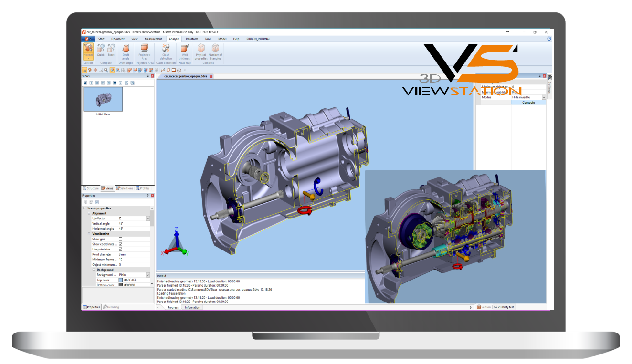This screenshot has height=364, width=632.
Task: Click the red flag toolbar icon
Action: click(x=163, y=70)
